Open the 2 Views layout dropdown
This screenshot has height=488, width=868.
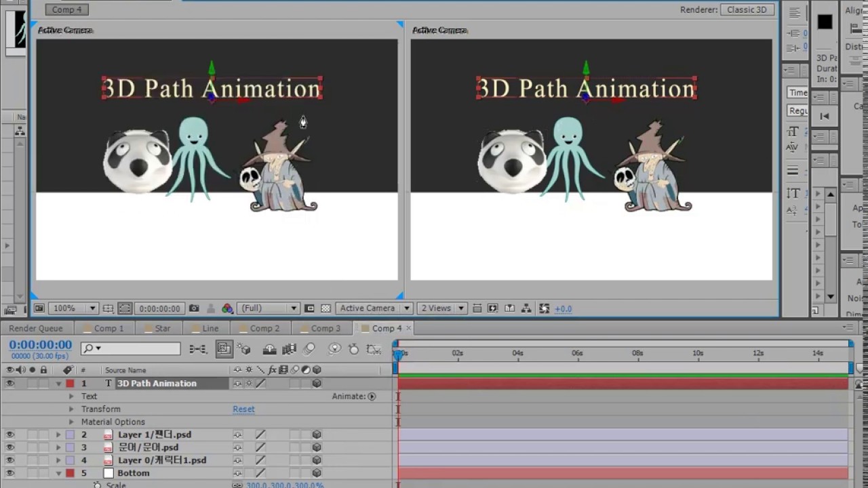442,308
